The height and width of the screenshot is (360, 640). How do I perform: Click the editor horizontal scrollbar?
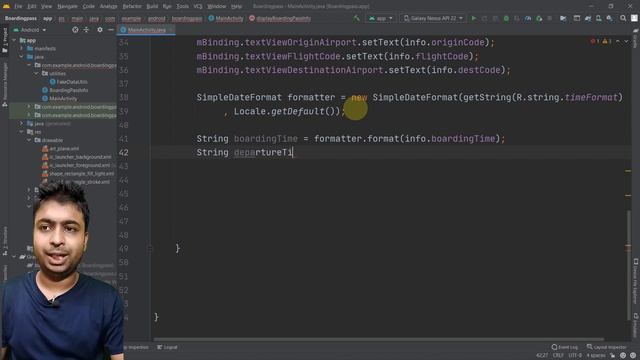[379, 339]
